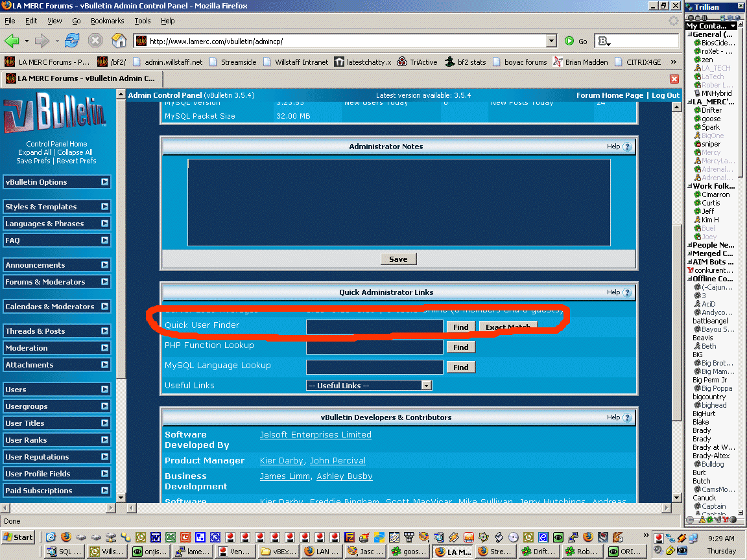This screenshot has width=747, height=560.
Task: Reload the page with the Reload icon
Action: [x=72, y=41]
